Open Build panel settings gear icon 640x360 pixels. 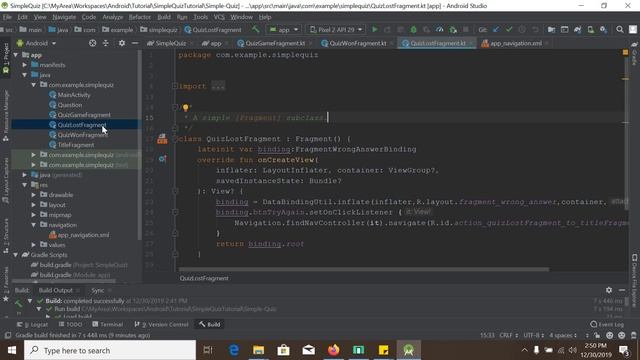[x=609, y=290]
